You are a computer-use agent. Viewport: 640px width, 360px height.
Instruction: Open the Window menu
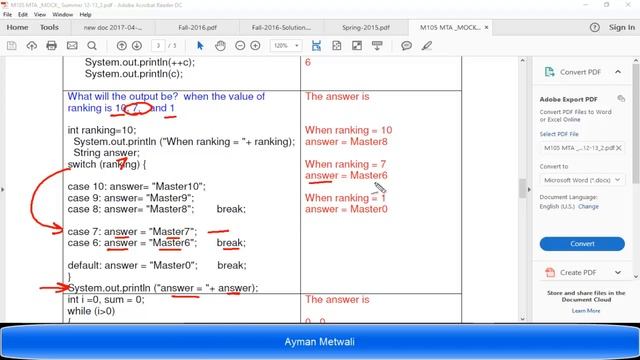point(62,14)
